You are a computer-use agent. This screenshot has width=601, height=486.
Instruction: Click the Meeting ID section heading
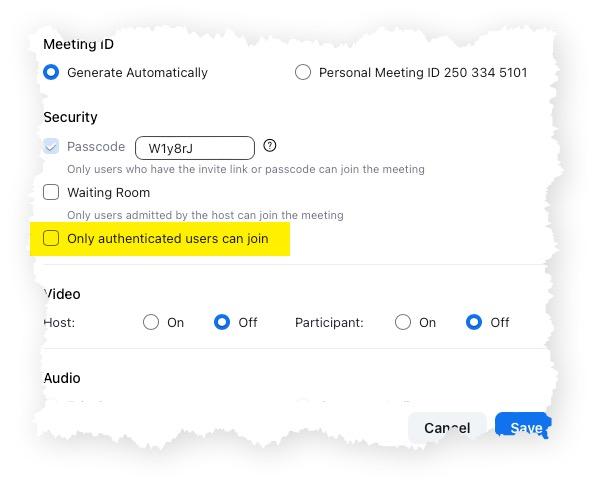pos(78,44)
